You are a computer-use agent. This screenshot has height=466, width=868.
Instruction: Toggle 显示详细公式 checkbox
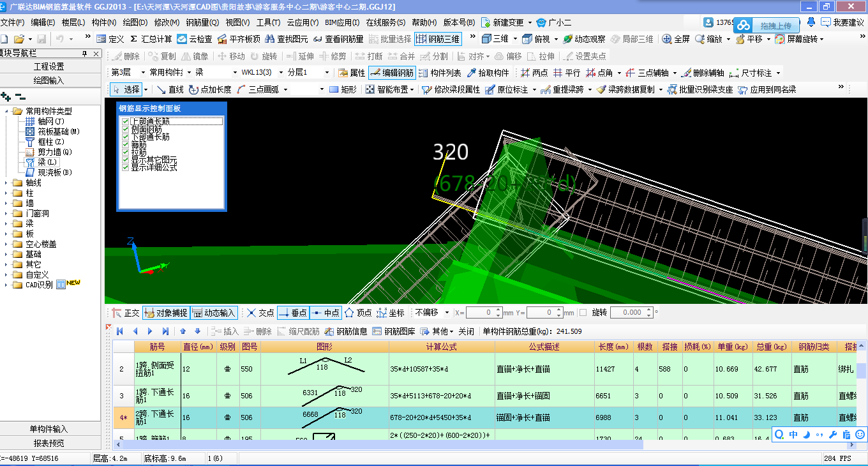pyautogui.click(x=125, y=168)
